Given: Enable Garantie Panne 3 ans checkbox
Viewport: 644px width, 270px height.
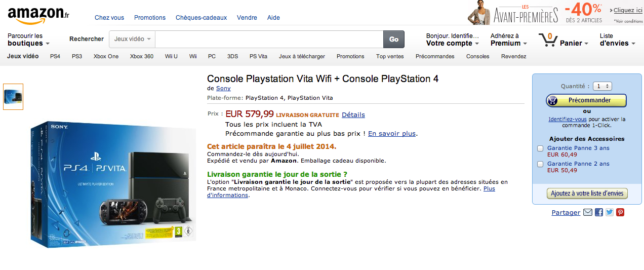Looking at the screenshot, I should pos(540,148).
